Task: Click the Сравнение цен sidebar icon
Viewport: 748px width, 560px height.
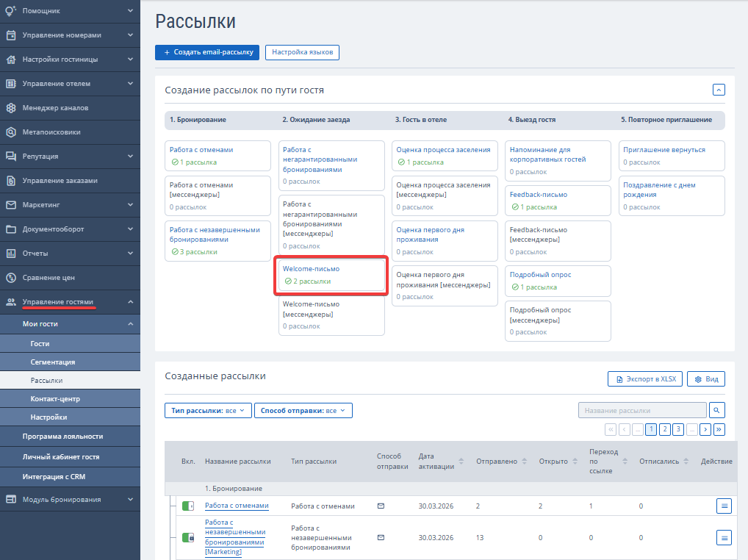Action: click(11, 278)
